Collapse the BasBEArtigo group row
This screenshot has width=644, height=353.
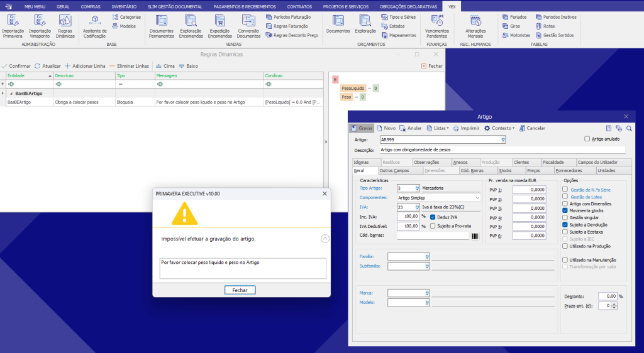(x=11, y=94)
